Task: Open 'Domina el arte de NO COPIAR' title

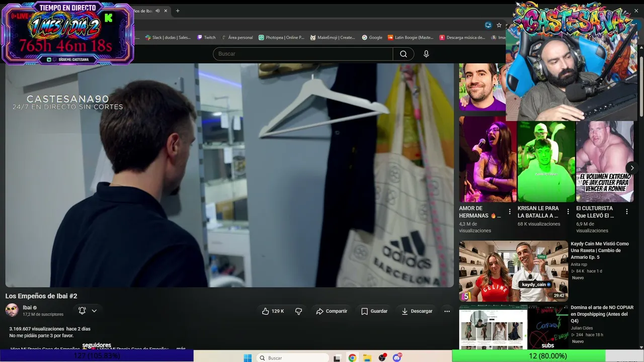Action: point(602,314)
